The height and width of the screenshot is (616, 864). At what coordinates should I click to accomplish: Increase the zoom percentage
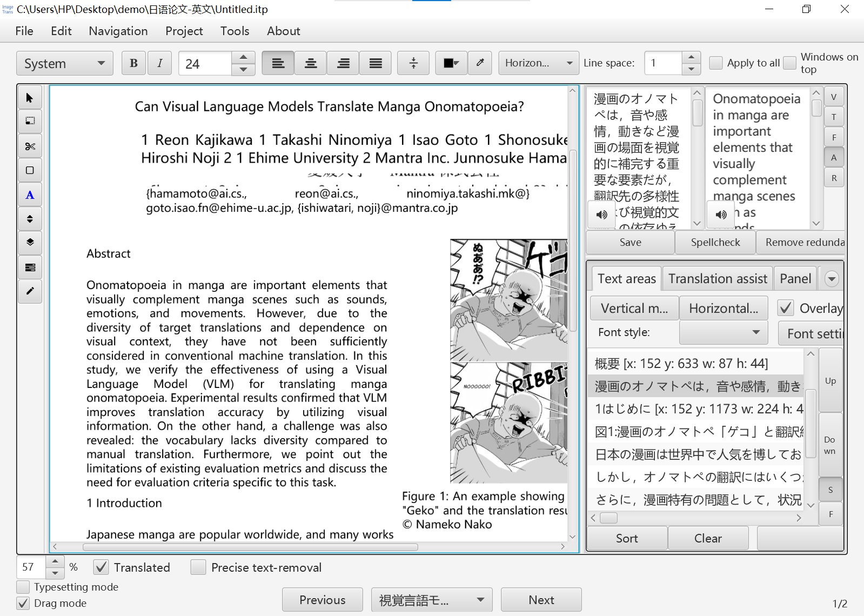(55, 561)
